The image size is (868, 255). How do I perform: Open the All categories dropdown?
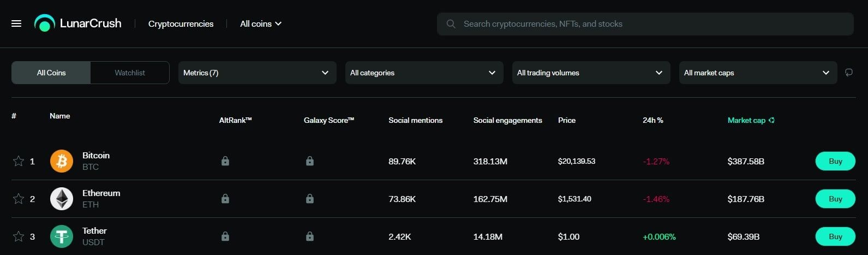[424, 73]
